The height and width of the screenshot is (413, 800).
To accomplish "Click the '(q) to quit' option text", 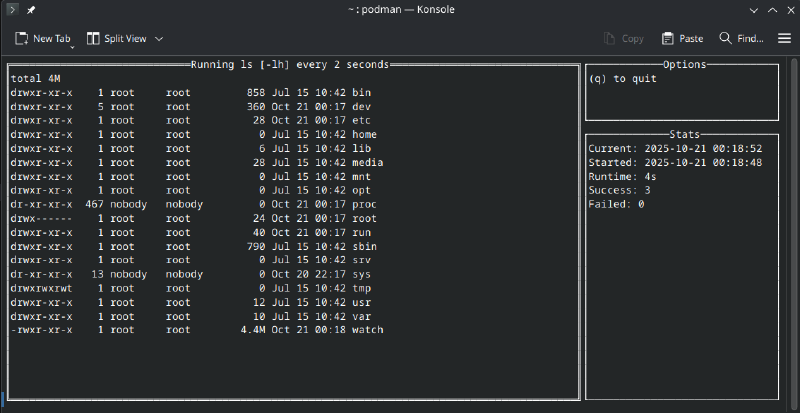I will click(623, 79).
